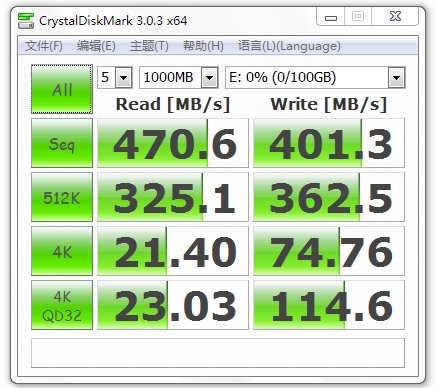The height and width of the screenshot is (388, 436).
Task: Open the 帮助(H) menu
Action: click(x=203, y=46)
